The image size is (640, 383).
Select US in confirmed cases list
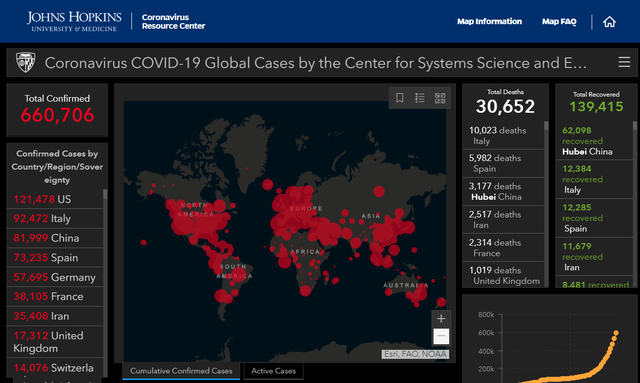point(55,199)
